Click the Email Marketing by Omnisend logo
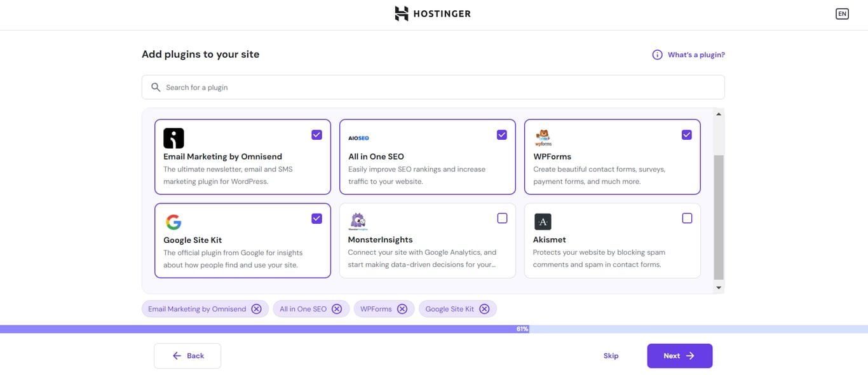 (x=173, y=137)
